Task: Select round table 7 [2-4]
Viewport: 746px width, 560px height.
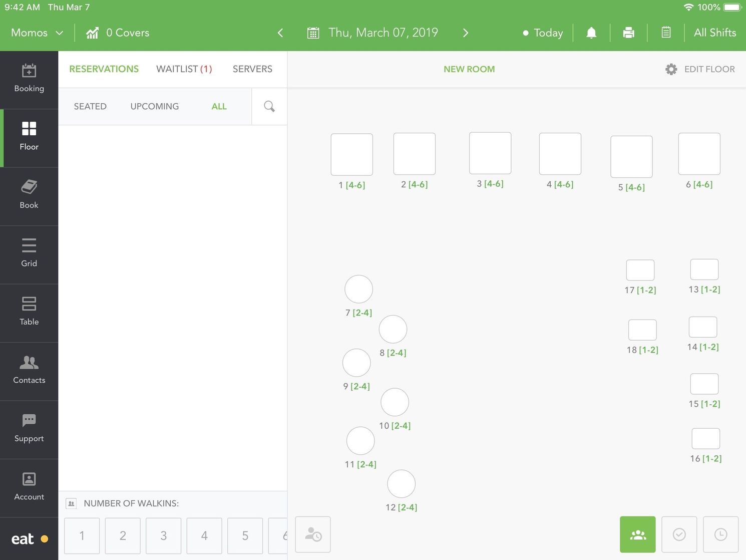Action: pos(359,289)
